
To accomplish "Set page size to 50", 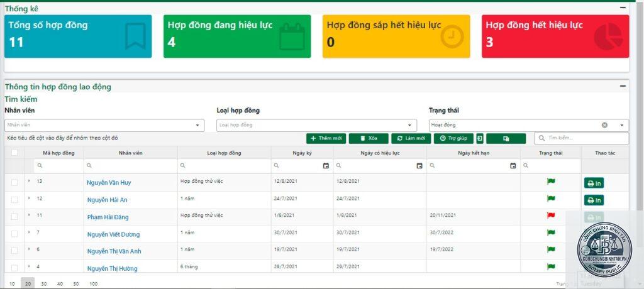I will coord(76,284).
